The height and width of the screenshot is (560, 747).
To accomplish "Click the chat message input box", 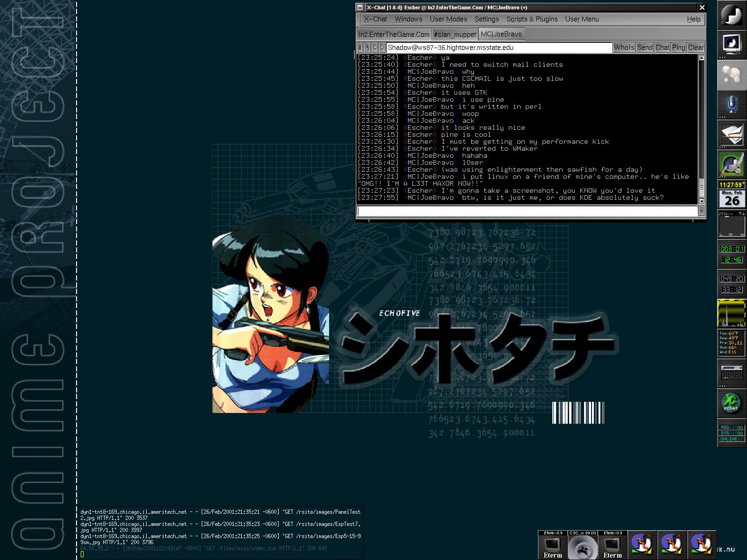I will click(528, 211).
